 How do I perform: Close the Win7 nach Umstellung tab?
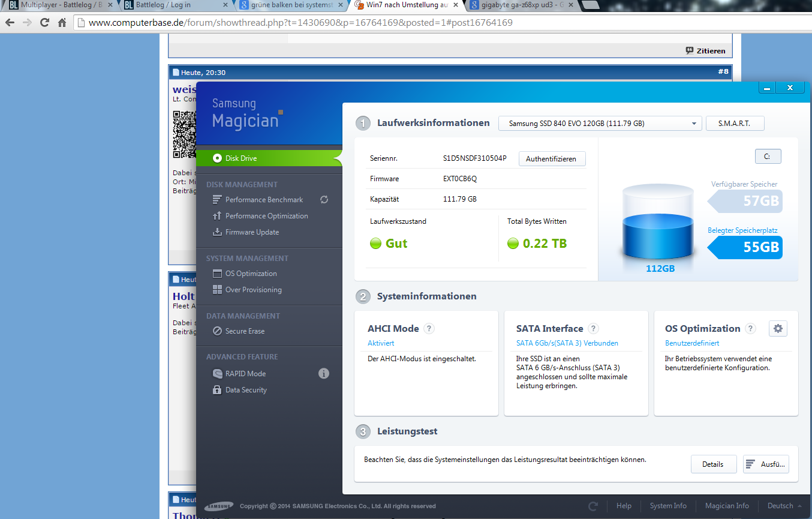tap(455, 5)
